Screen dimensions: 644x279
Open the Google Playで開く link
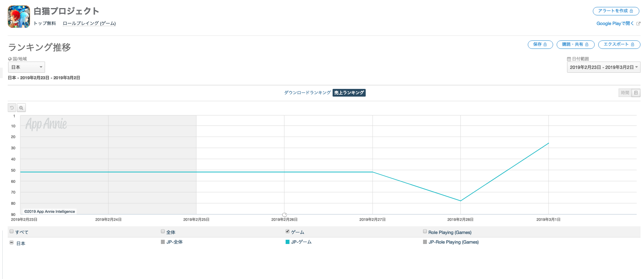coord(615,23)
